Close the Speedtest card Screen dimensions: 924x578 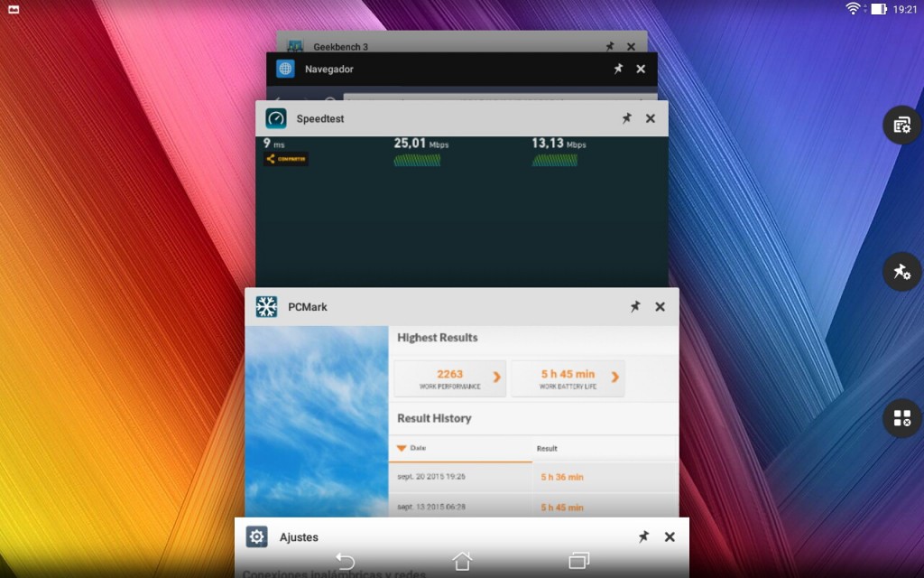click(650, 118)
